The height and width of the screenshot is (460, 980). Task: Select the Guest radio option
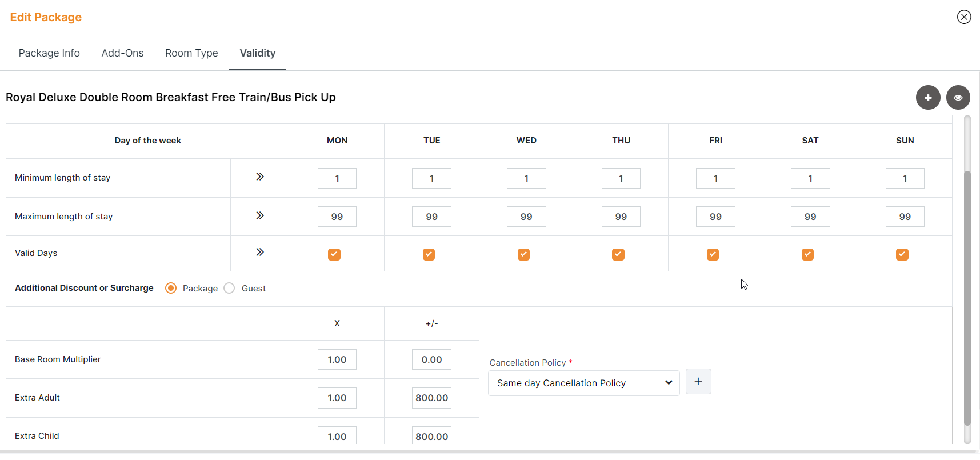tap(230, 289)
